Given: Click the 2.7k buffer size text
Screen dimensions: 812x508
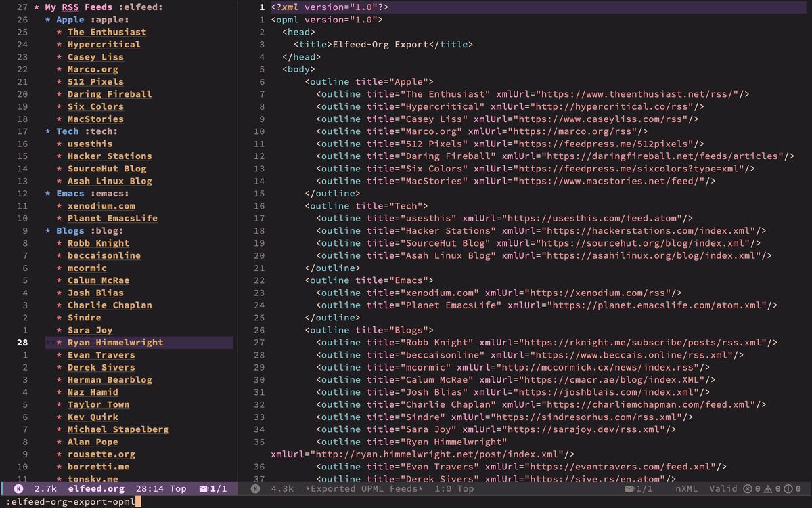Looking at the screenshot, I should click(45, 488).
